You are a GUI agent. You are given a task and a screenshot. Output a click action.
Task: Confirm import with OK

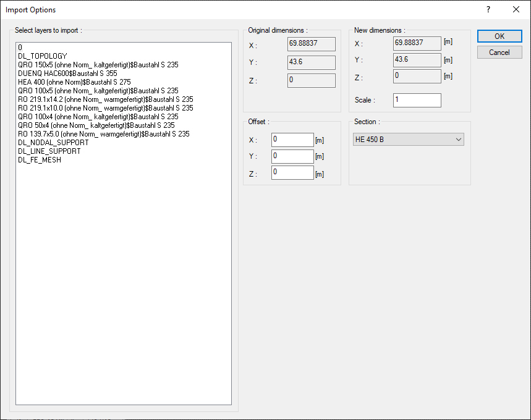(499, 36)
